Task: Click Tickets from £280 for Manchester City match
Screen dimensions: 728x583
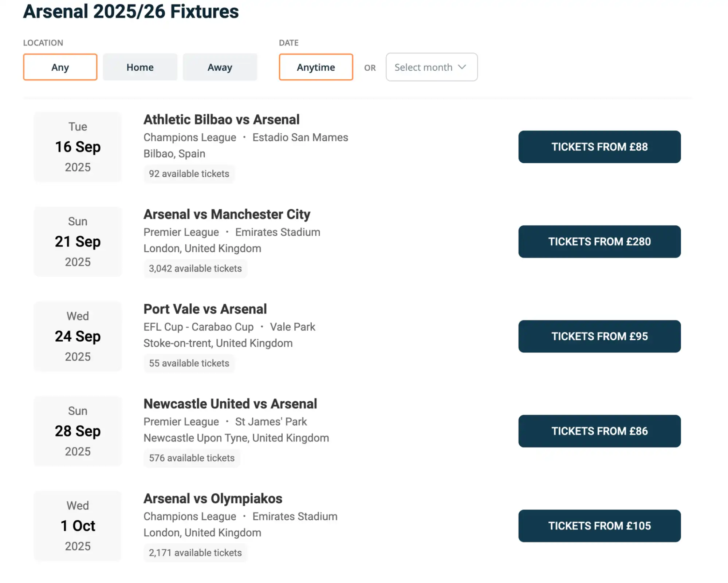Action: click(x=599, y=241)
